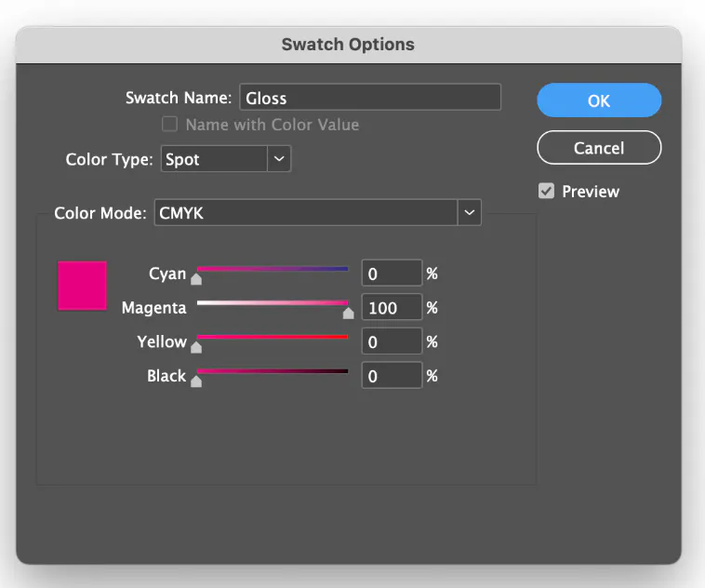Click the Yellow percentage input box
705x588 pixels.
pyautogui.click(x=391, y=341)
